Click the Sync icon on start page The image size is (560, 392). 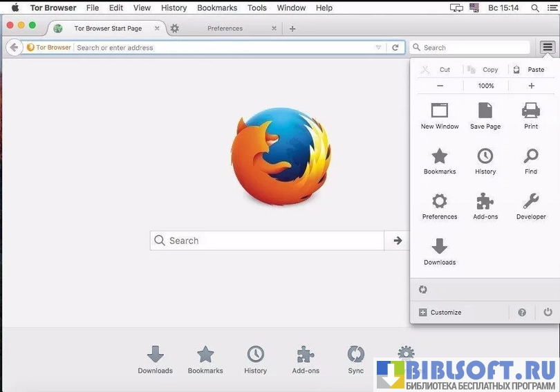coord(355,355)
